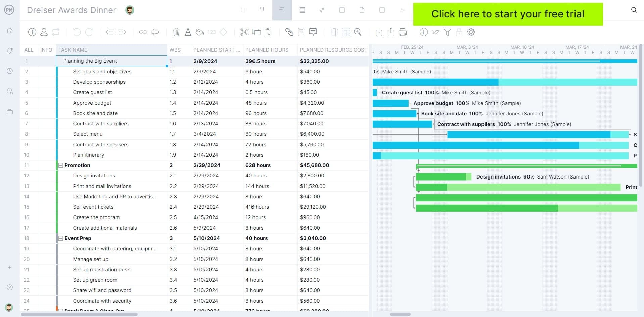Click the ALL column header

point(29,50)
